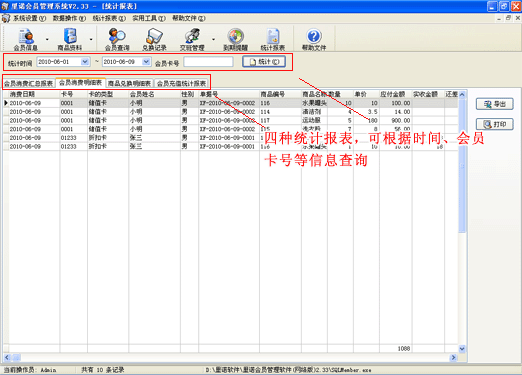The height and width of the screenshot is (375, 522).
Task: Click the horizontal scroll left arrow
Action: 7,357
